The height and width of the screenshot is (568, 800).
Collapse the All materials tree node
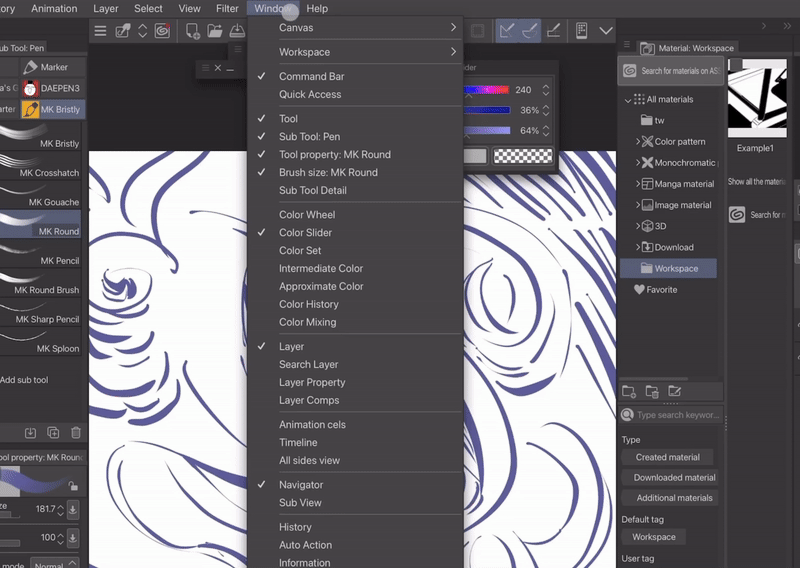tap(628, 100)
